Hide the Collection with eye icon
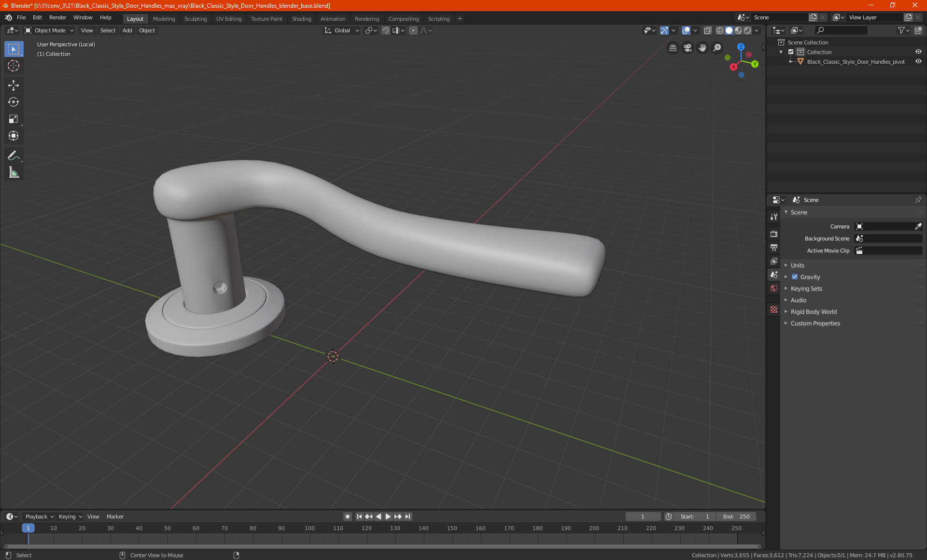This screenshot has width=927, height=560. coord(918,52)
